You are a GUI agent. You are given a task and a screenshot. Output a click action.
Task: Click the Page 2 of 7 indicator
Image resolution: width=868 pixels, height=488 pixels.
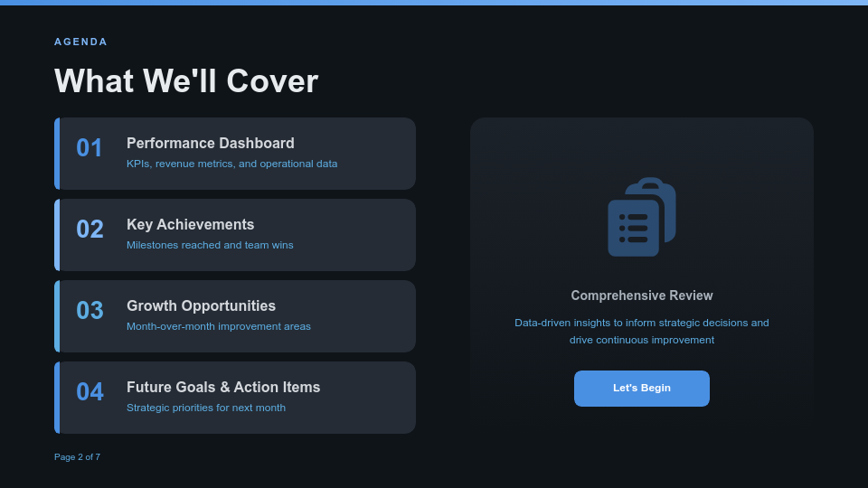tap(77, 457)
